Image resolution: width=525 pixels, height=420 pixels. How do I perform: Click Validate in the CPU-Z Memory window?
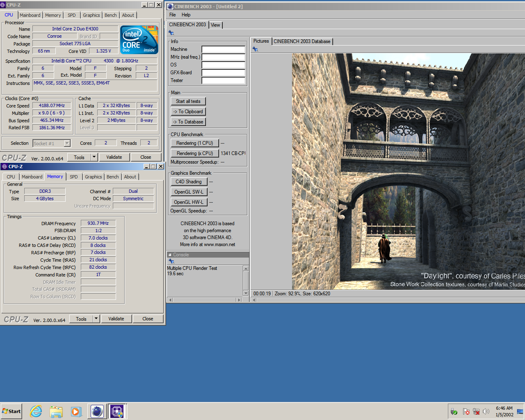pyautogui.click(x=116, y=319)
